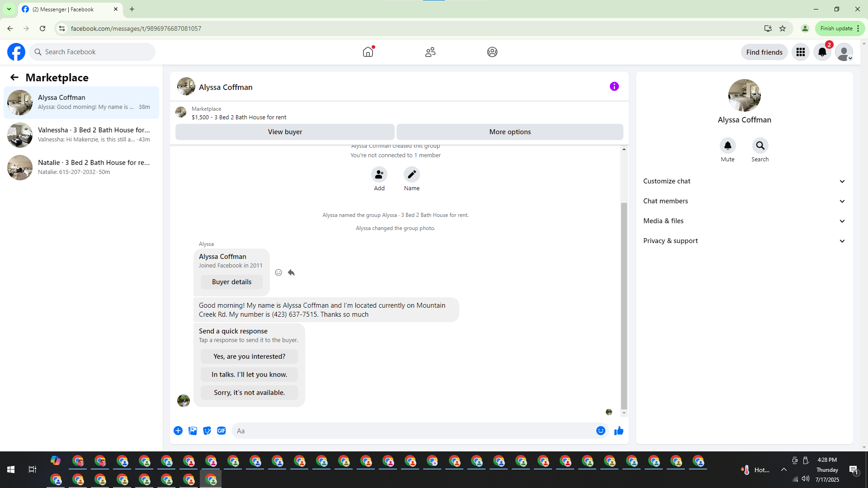Open more actions with the plus icon
The image size is (868, 488).
(178, 431)
